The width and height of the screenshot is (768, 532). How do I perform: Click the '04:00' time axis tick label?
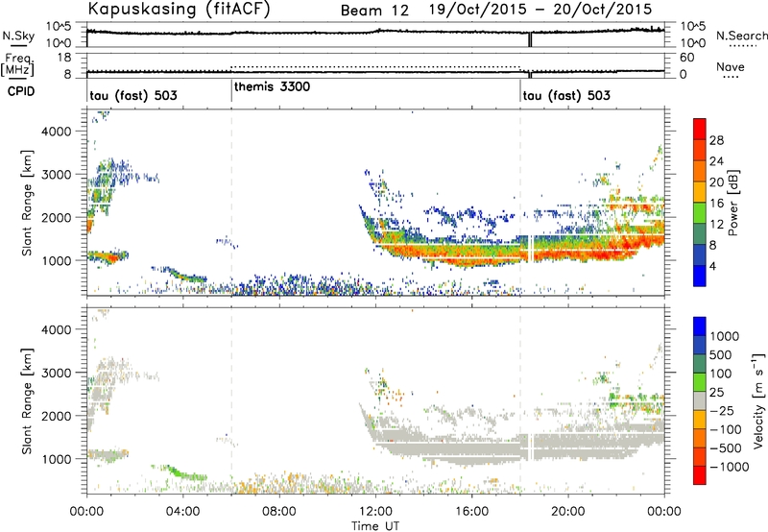point(182,512)
